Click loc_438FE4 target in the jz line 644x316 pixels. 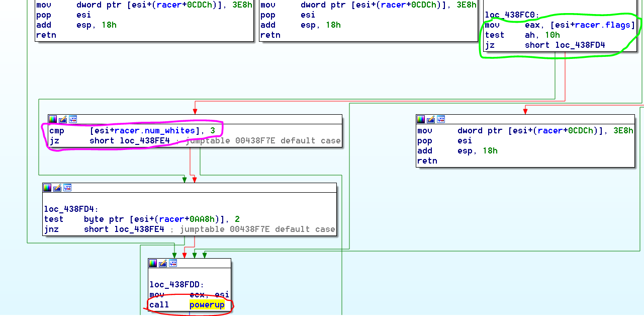click(x=145, y=141)
